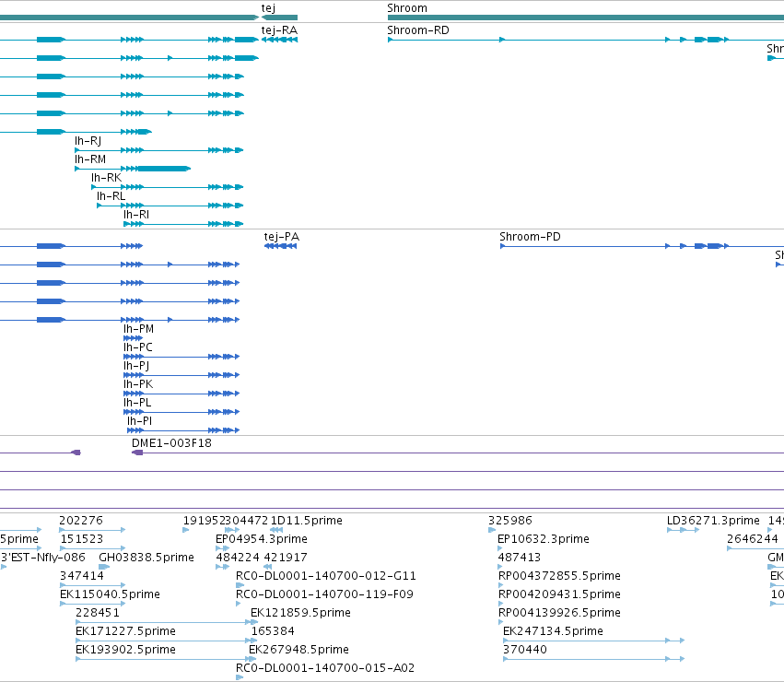Screen dimensions: 784x682
Task: Select the tej gene bar
Action: click(279, 18)
